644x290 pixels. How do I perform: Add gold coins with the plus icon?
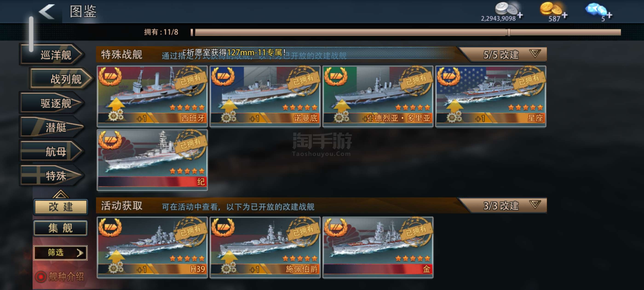(x=565, y=15)
